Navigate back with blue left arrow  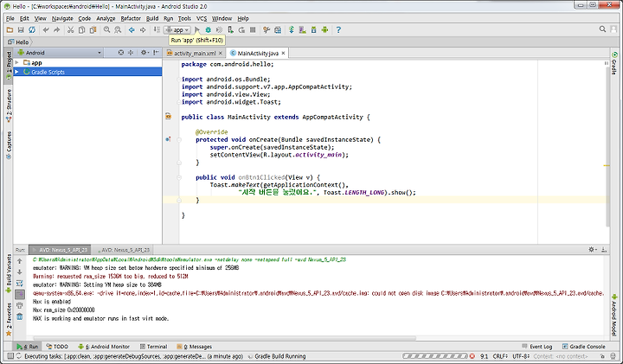click(x=132, y=29)
